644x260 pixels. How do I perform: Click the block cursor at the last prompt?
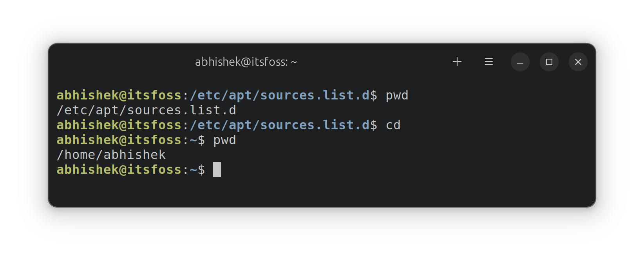point(217,170)
